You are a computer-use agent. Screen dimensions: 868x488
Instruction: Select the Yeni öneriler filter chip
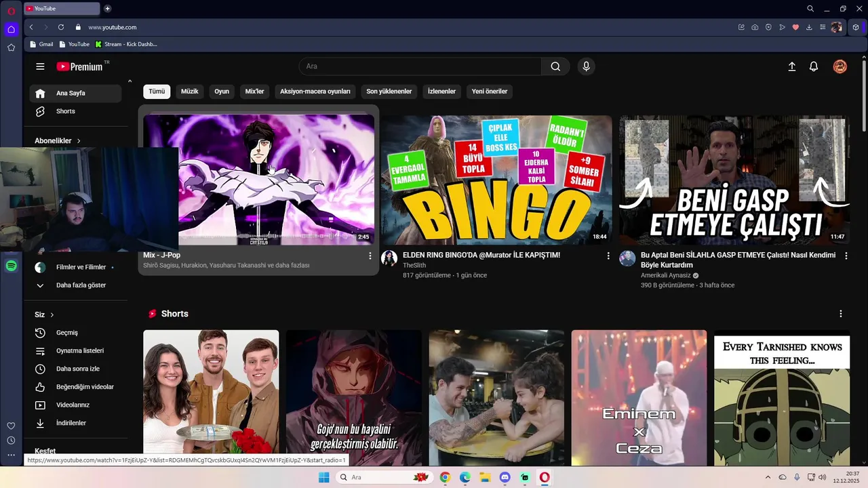[490, 91]
